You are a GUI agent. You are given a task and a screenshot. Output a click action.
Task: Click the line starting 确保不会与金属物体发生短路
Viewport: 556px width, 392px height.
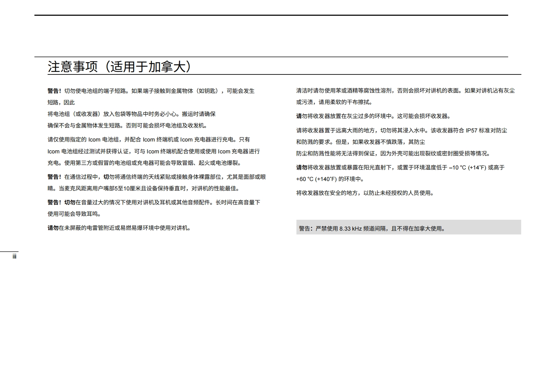point(127,126)
